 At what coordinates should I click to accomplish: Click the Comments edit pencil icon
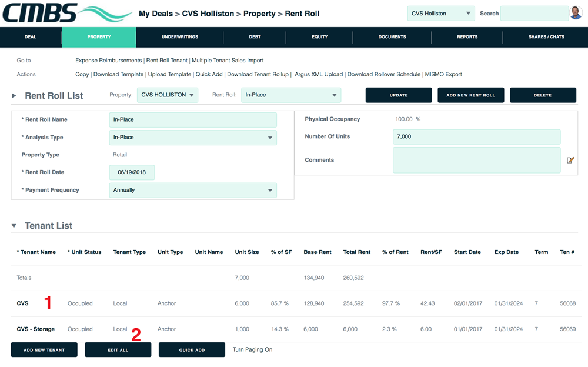570,160
